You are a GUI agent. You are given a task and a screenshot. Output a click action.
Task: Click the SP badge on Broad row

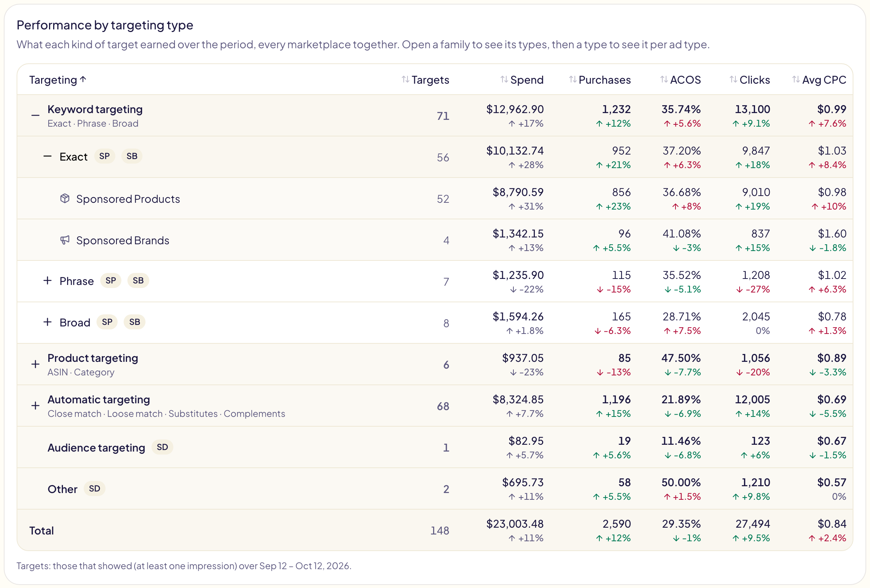point(107,322)
